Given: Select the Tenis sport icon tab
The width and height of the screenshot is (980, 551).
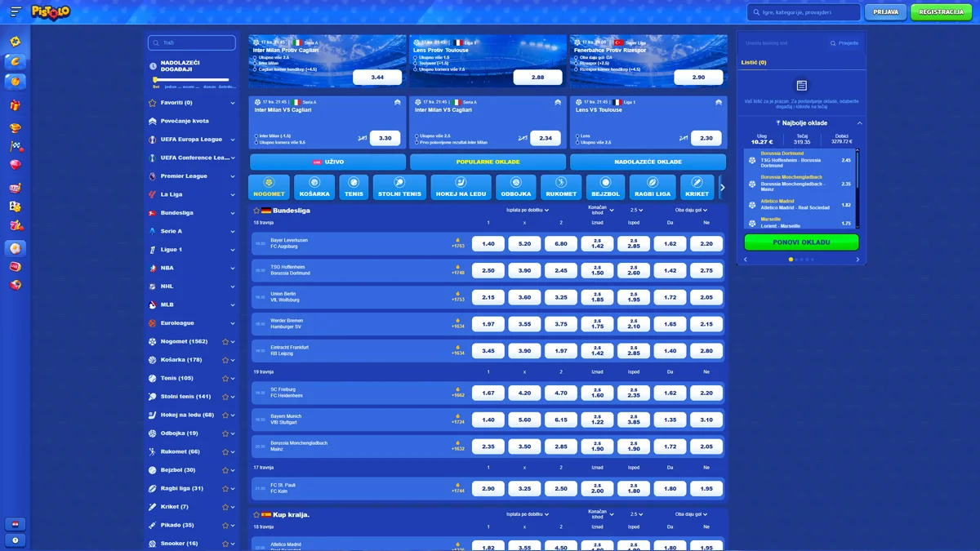Looking at the screenshot, I should (354, 187).
